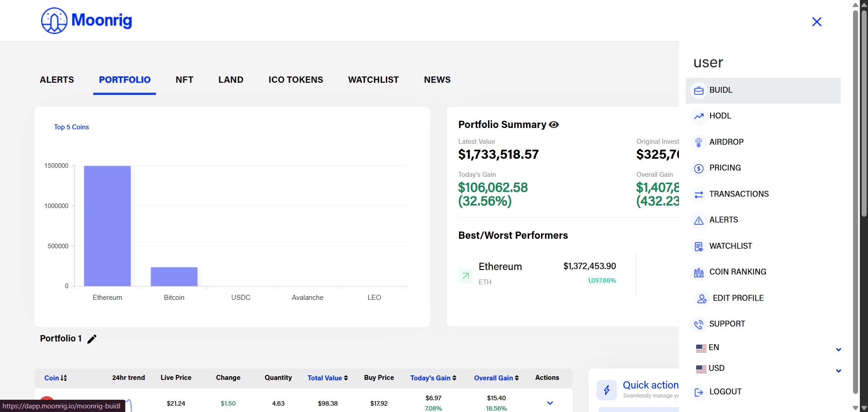Viewport: 868px width, 412px height.
Task: Close the user side menu
Action: click(816, 22)
